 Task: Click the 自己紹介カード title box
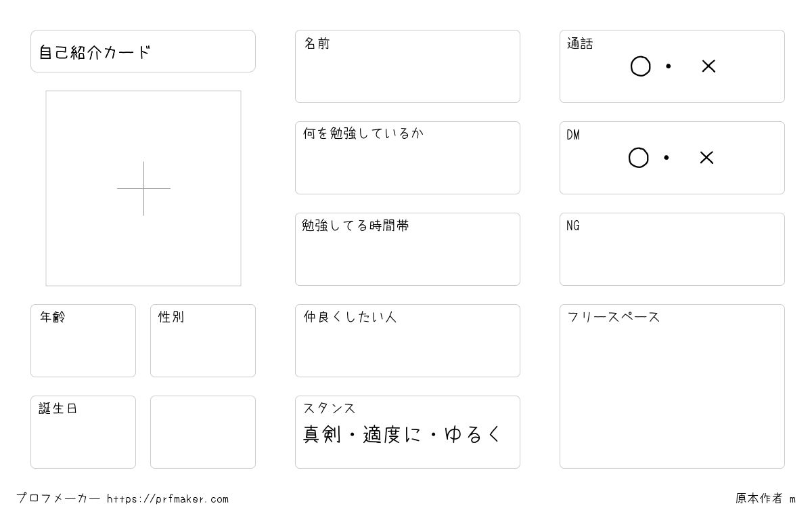[143, 51]
